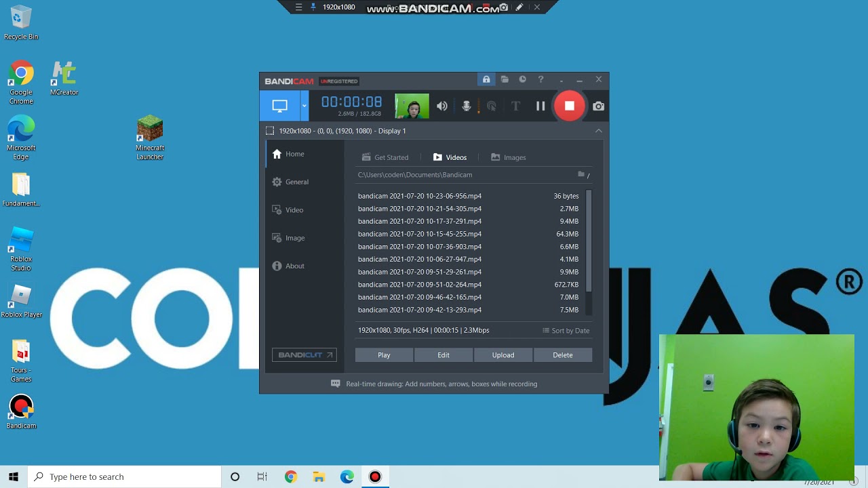Screen dimensions: 868x488
Task: Click the Edit button
Action: tap(443, 354)
